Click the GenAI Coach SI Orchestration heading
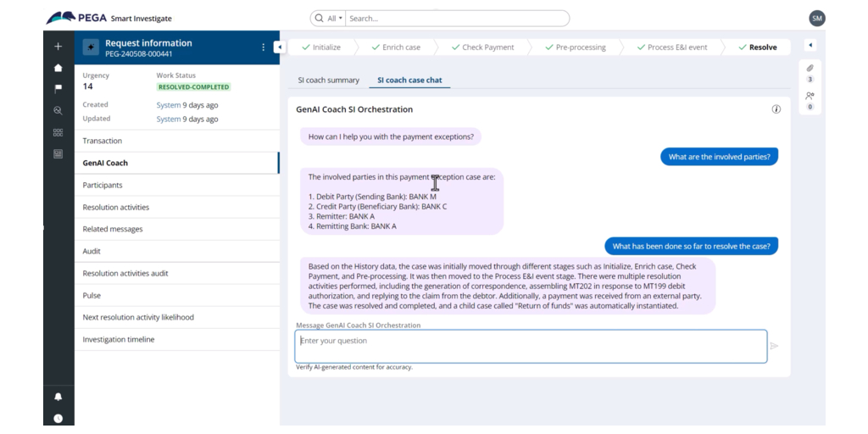This screenshot has height=434, width=868. pyautogui.click(x=354, y=109)
